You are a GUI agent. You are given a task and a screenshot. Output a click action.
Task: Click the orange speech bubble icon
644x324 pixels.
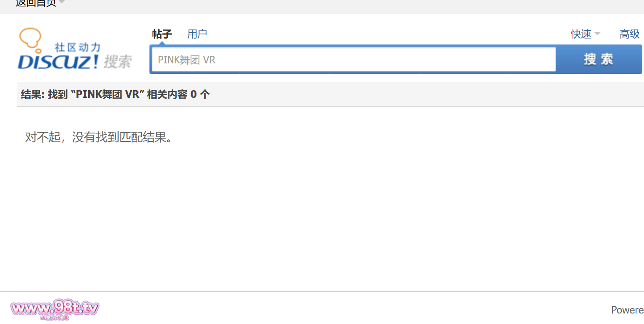click(x=30, y=38)
